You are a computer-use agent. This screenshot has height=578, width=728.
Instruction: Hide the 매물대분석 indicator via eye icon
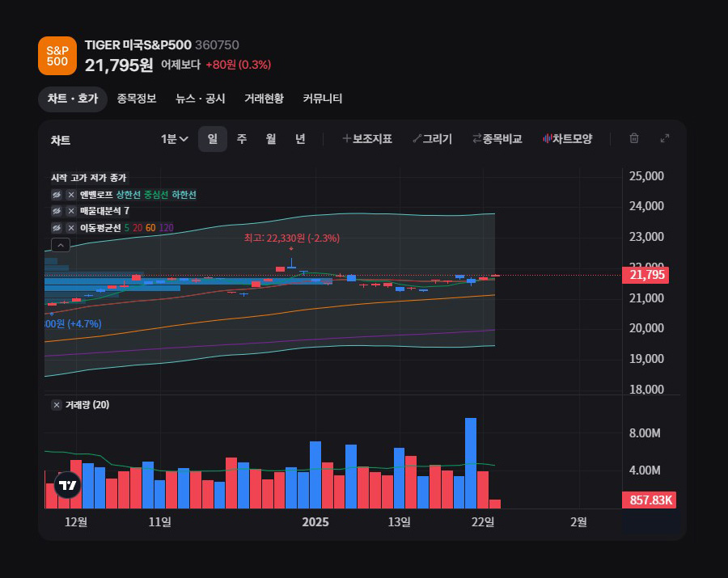pos(57,211)
